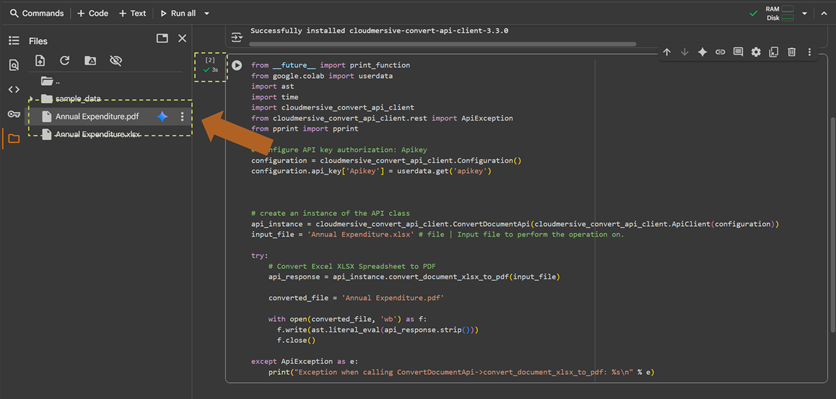
Task: Click in the input_file assignment line
Action: tap(437, 235)
